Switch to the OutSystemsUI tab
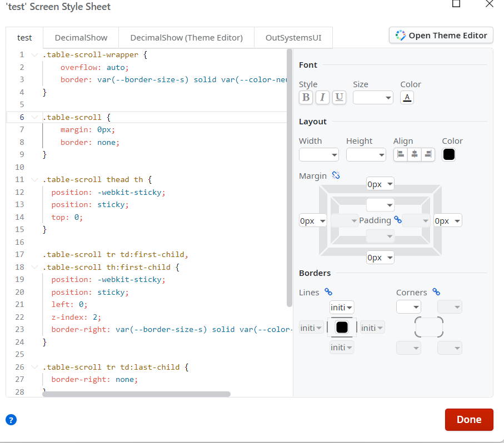This screenshot has height=443, width=504. [293, 38]
